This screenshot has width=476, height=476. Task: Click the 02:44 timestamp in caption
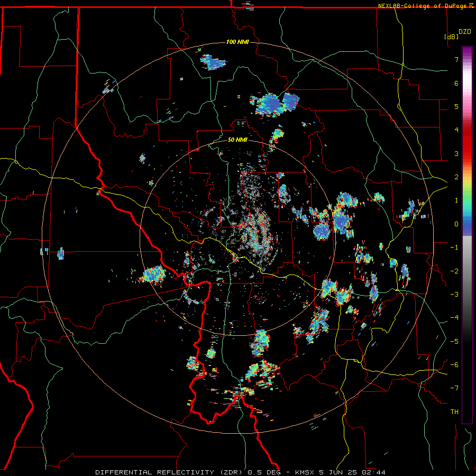click(x=374, y=472)
